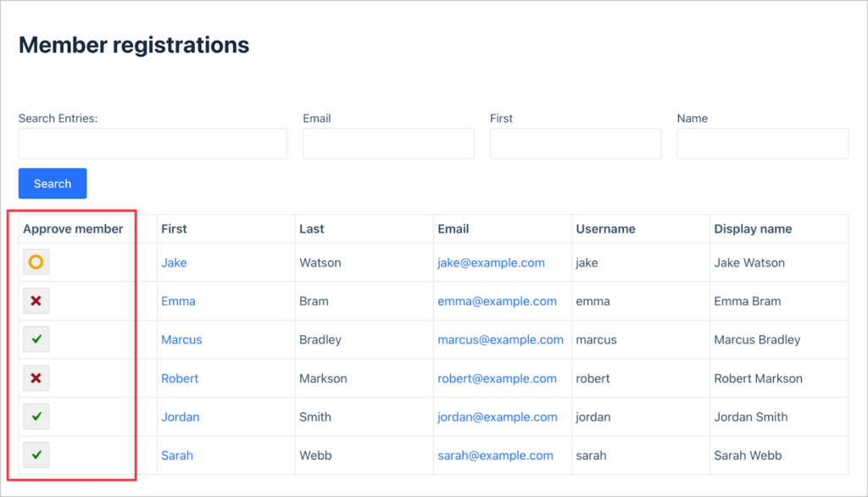Select the First search input box
This screenshot has height=497, width=868.
576,143
